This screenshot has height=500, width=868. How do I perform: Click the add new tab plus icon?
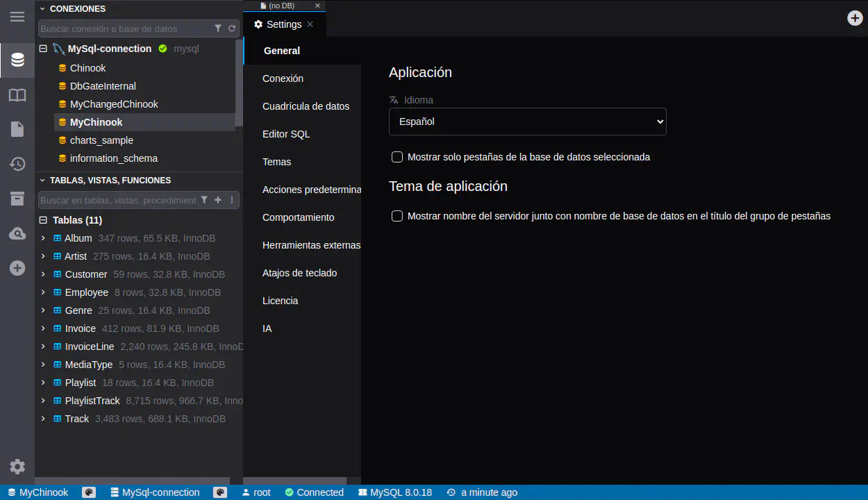856,18
